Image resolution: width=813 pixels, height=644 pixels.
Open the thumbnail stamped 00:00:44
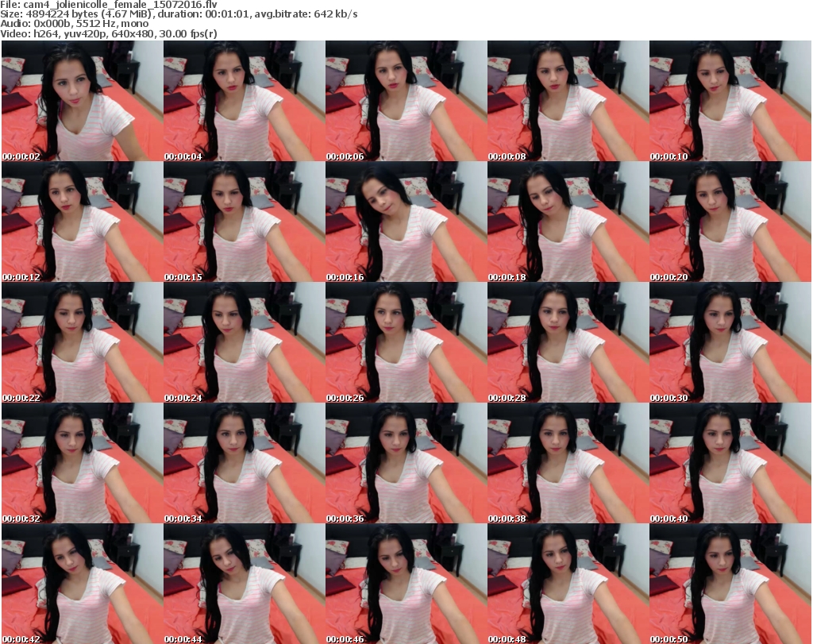point(245,584)
